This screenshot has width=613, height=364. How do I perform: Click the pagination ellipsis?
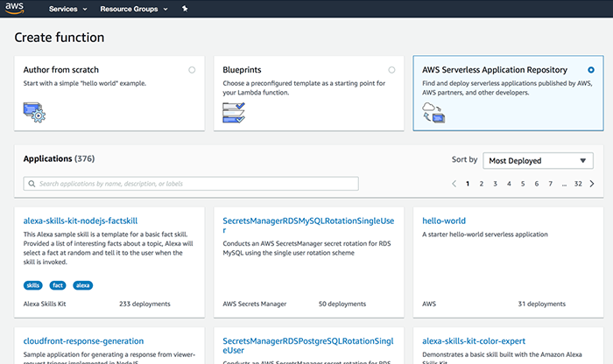(564, 185)
